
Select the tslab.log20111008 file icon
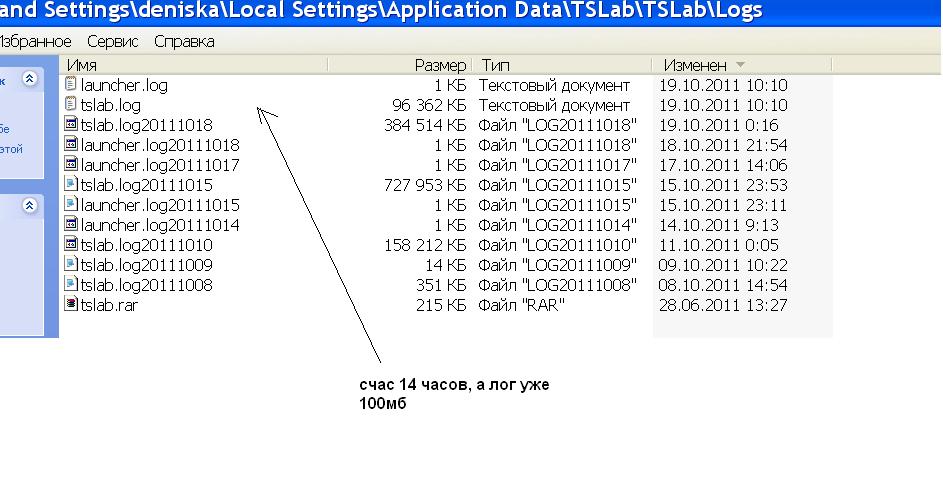click(x=71, y=285)
